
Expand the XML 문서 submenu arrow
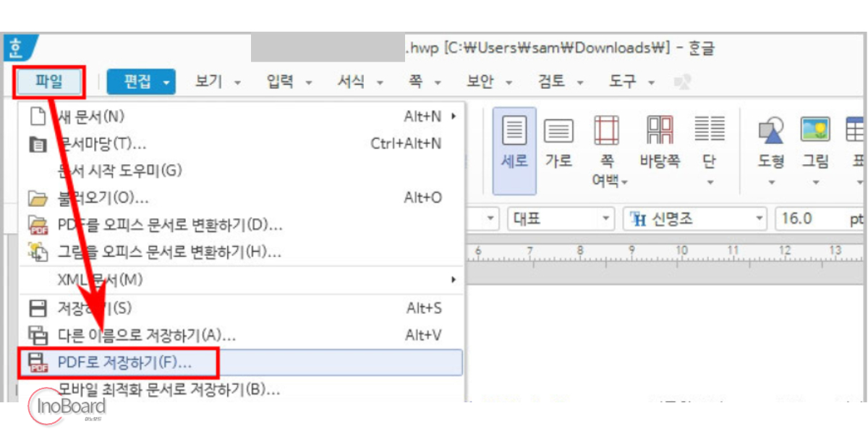click(x=454, y=279)
